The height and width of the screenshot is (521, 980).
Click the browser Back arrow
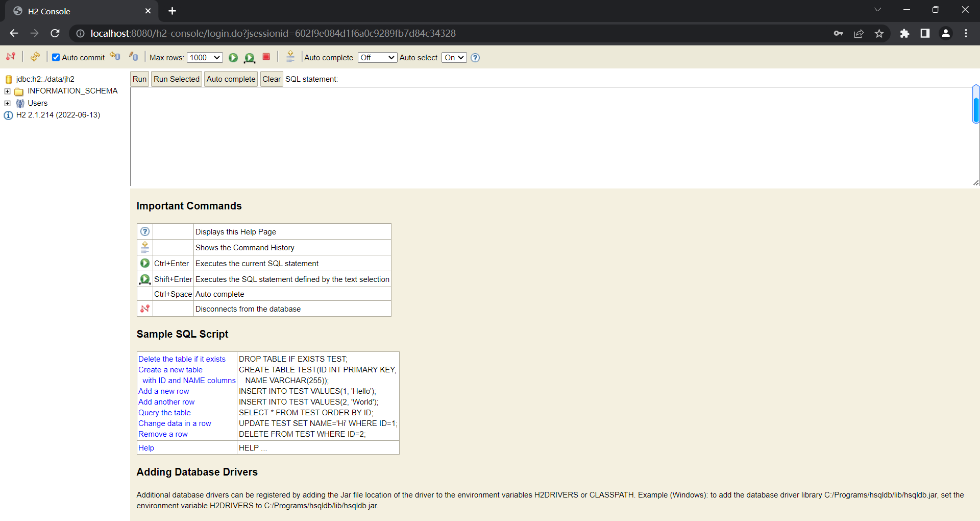click(x=14, y=33)
